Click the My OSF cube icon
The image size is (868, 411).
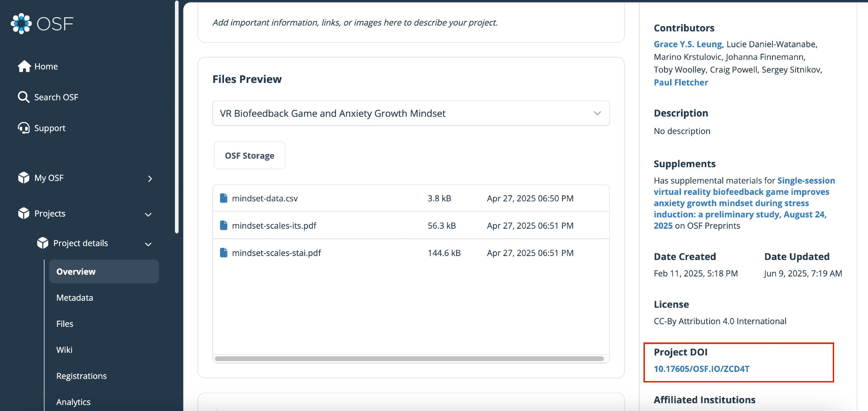coord(24,178)
